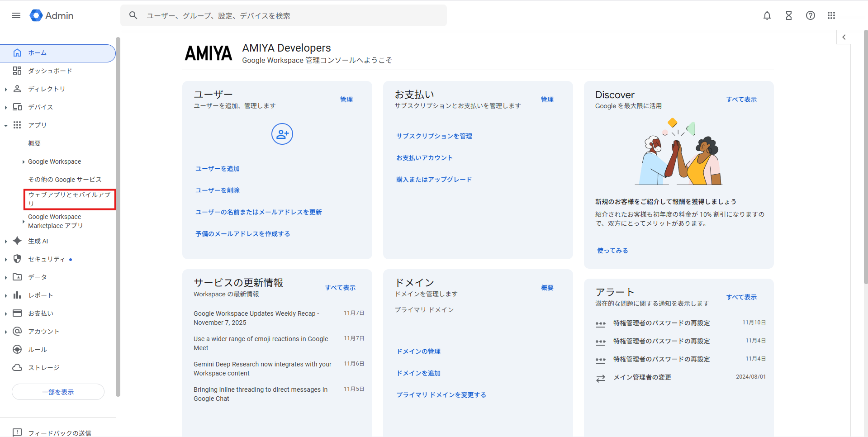
Task: Collapse the right side panel chevron
Action: tap(844, 37)
